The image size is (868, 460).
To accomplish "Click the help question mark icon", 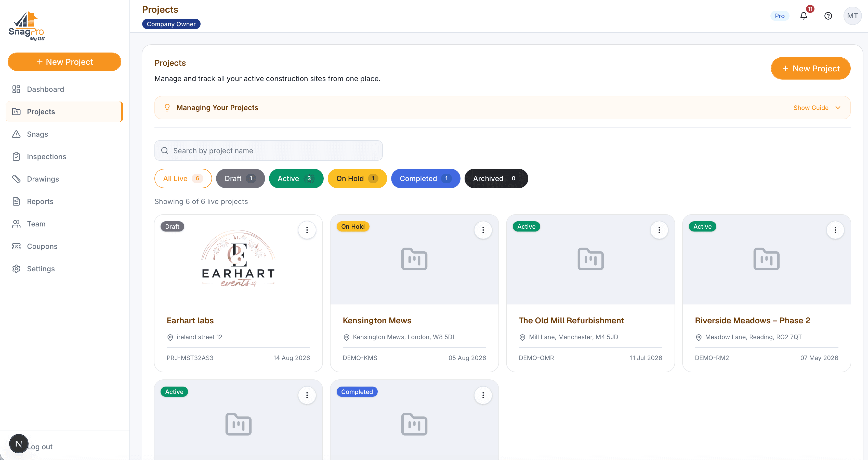I will coord(828,16).
